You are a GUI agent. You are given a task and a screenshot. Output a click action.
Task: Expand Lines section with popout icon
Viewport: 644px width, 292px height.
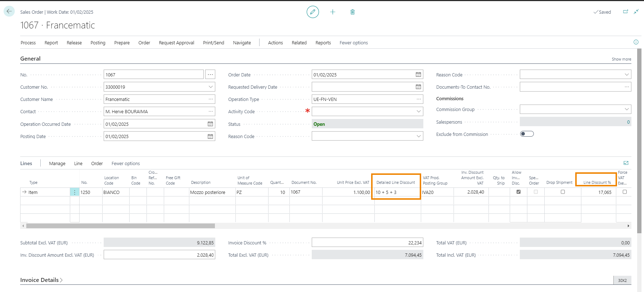tap(626, 163)
